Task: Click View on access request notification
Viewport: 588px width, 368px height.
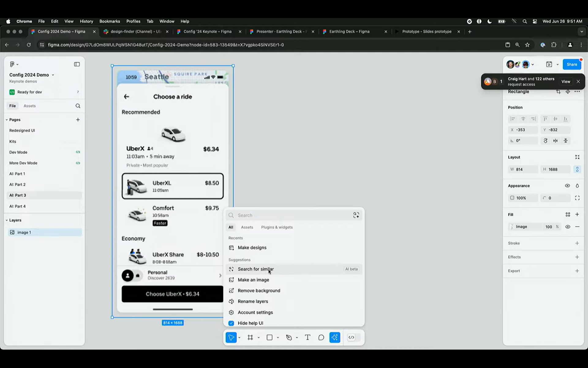Action: pos(565,82)
